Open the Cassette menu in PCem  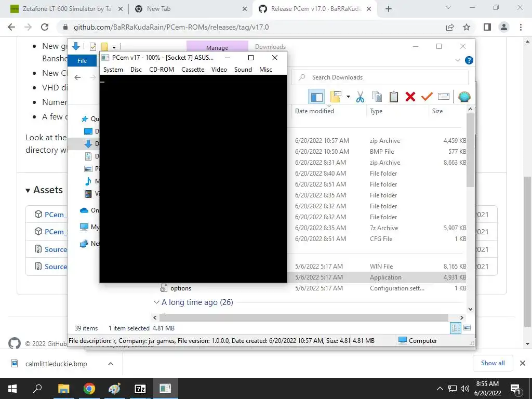click(193, 70)
